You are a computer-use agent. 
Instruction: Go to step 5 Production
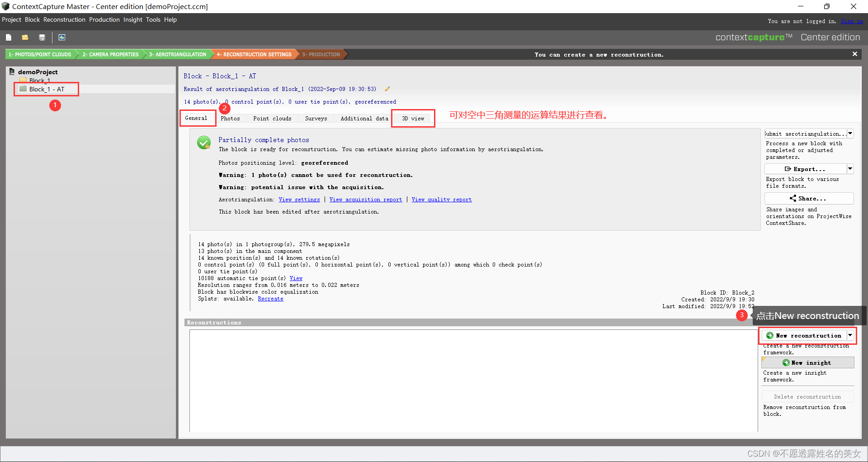click(321, 54)
